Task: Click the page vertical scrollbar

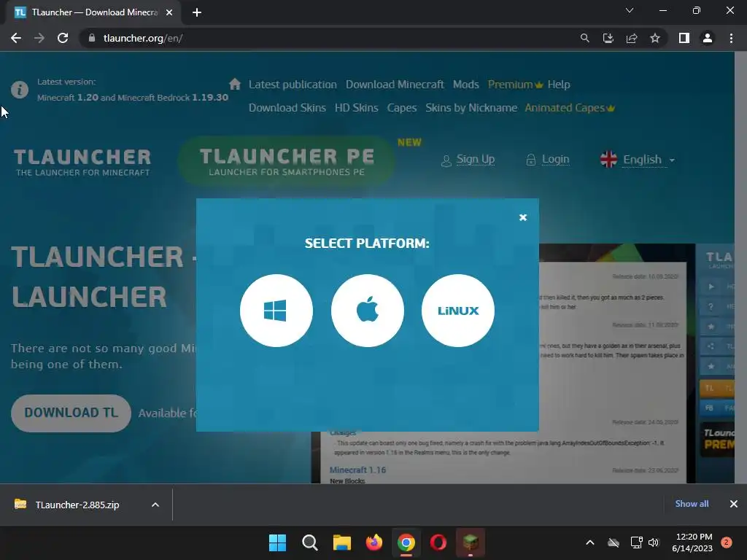Action: [740, 267]
